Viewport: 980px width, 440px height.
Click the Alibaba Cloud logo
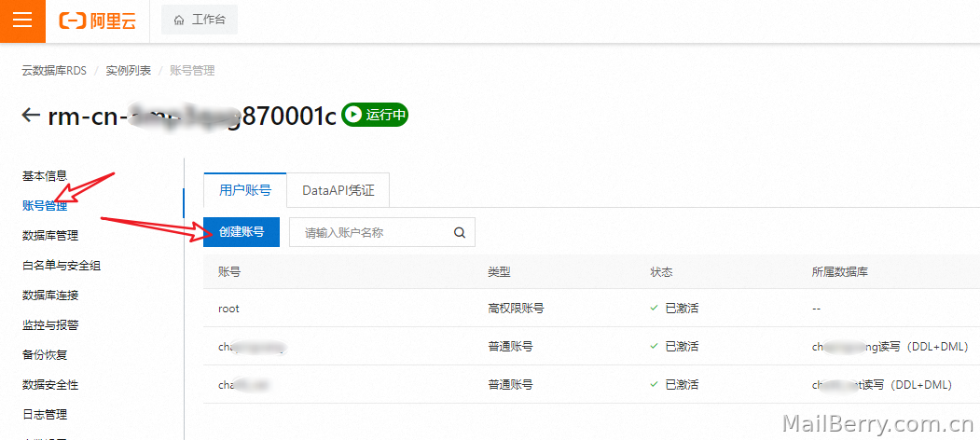point(97,21)
